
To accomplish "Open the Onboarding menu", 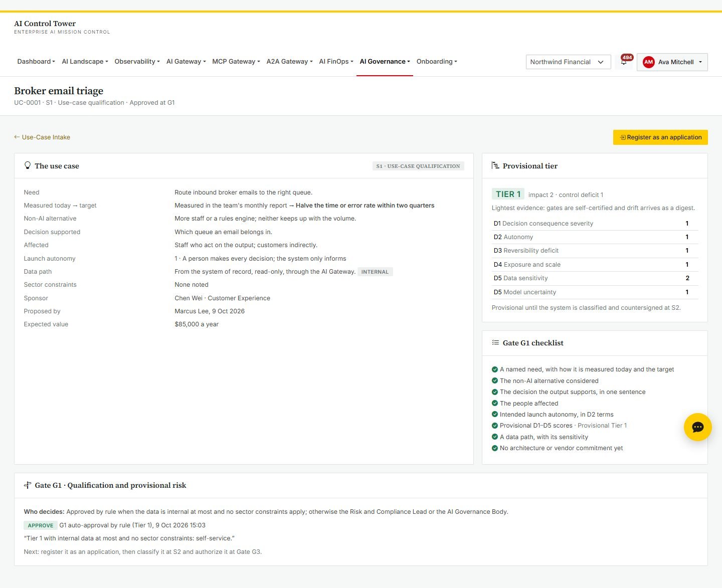I will pos(437,62).
